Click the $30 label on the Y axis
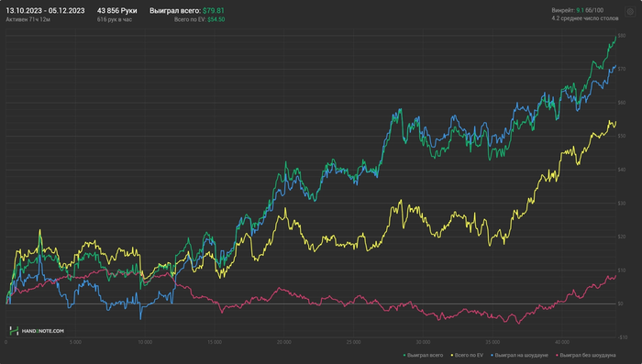The image size is (642, 364). pyautogui.click(x=622, y=203)
